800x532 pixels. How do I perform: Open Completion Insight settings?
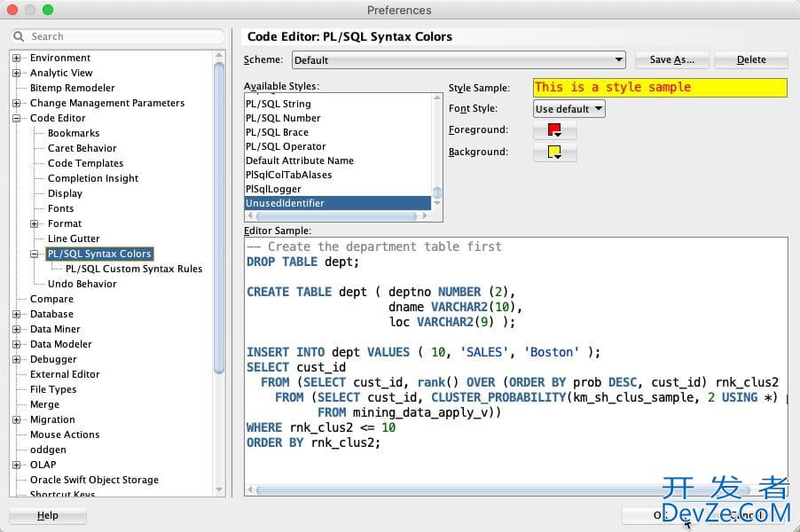click(x=93, y=178)
